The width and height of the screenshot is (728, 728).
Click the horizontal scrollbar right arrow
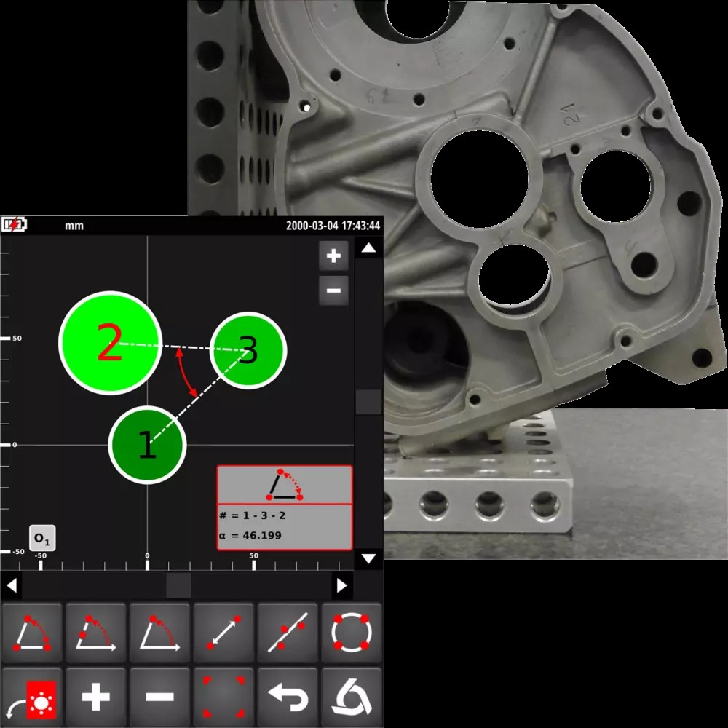(x=341, y=586)
